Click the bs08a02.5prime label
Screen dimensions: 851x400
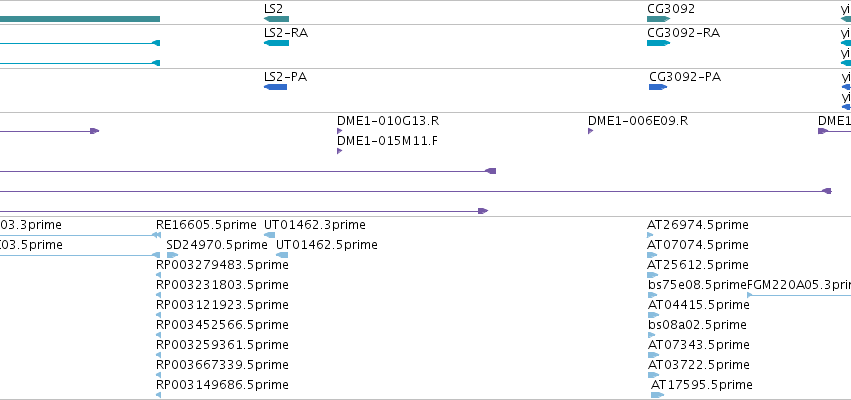(x=697, y=325)
